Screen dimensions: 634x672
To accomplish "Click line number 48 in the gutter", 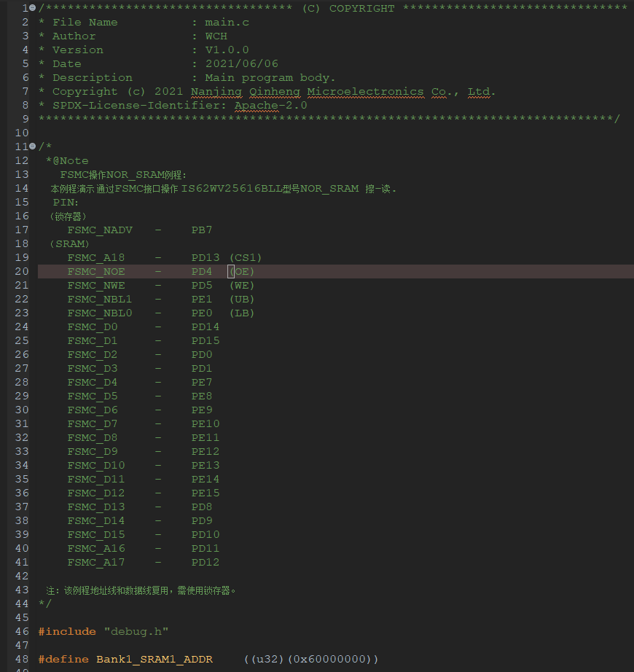I will click(x=22, y=659).
